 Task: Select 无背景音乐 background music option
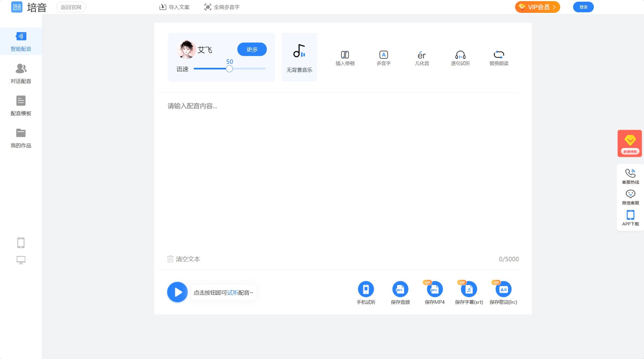pyautogui.click(x=299, y=57)
